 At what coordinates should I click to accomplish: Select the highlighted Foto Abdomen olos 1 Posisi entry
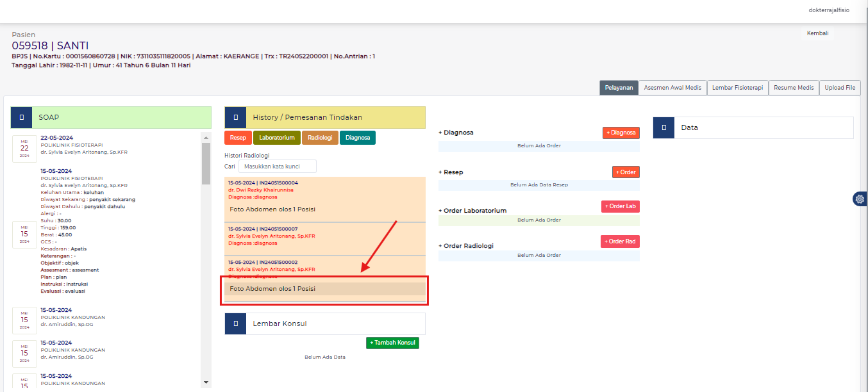click(x=324, y=289)
